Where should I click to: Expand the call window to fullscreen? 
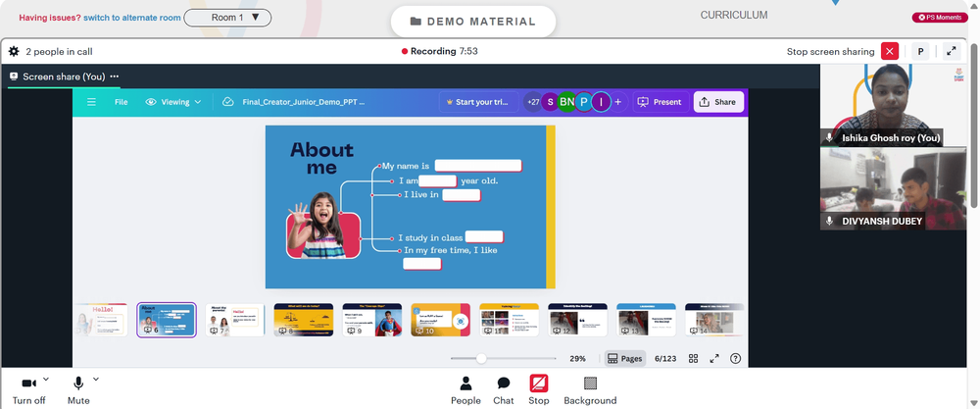[x=952, y=51]
